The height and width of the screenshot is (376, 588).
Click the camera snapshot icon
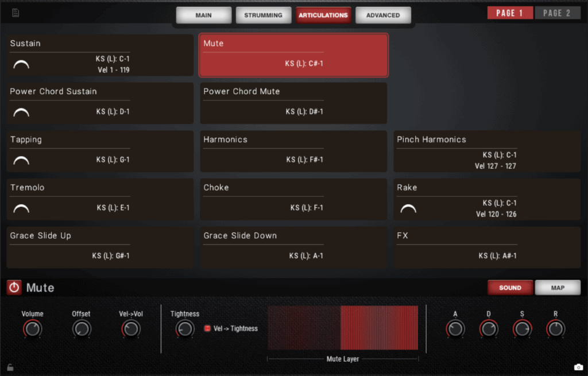[578, 367]
